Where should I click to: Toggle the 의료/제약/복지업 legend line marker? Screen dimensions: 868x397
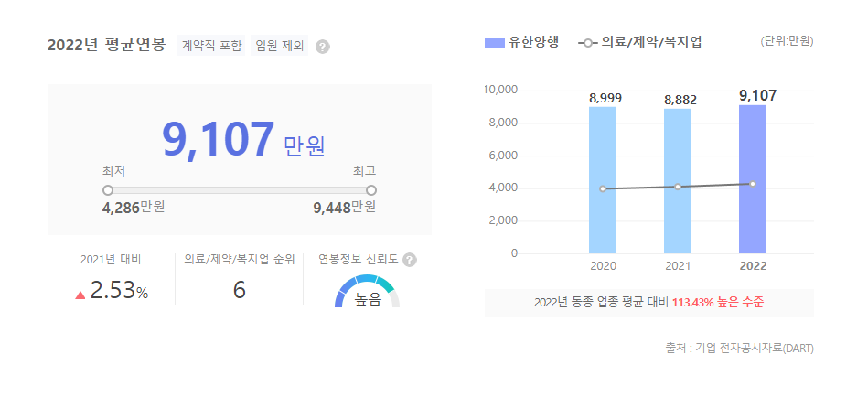(588, 43)
